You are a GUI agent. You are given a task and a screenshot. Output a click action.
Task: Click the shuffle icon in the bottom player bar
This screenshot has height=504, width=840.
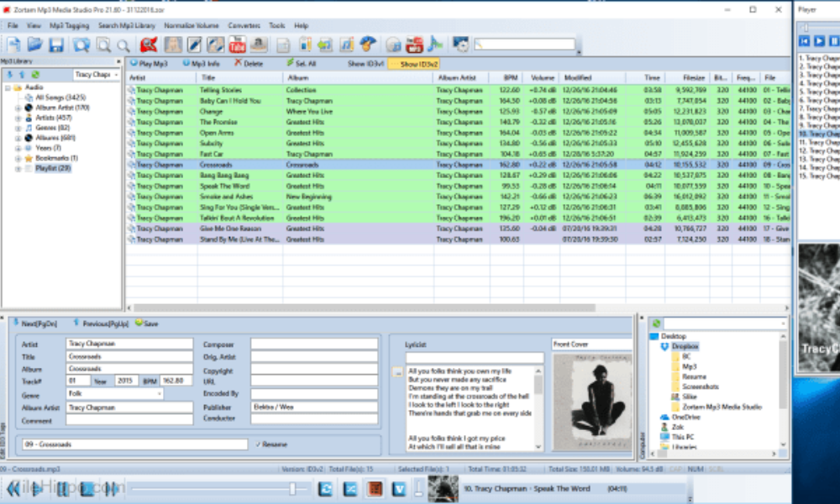click(349, 489)
